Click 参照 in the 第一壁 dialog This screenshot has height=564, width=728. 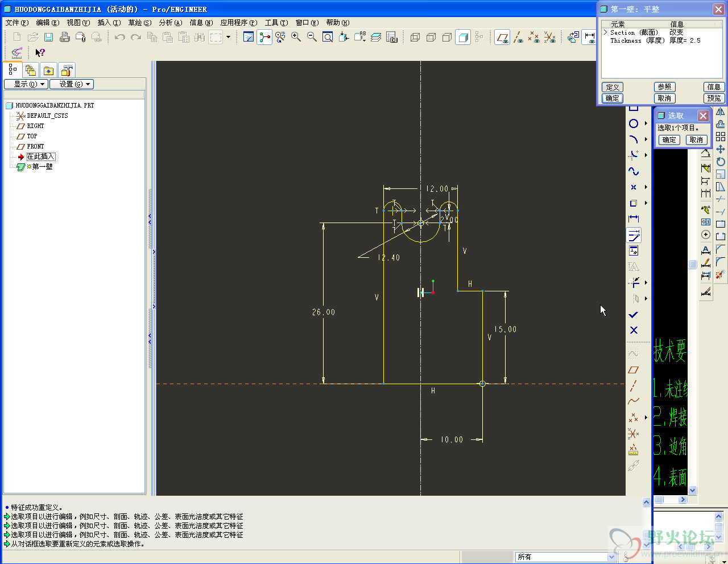pyautogui.click(x=664, y=87)
